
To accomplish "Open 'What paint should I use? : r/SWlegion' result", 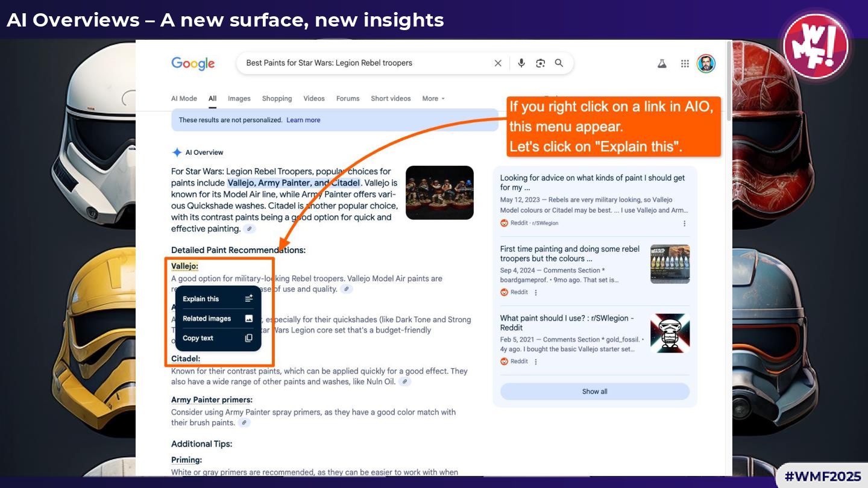I will (567, 323).
